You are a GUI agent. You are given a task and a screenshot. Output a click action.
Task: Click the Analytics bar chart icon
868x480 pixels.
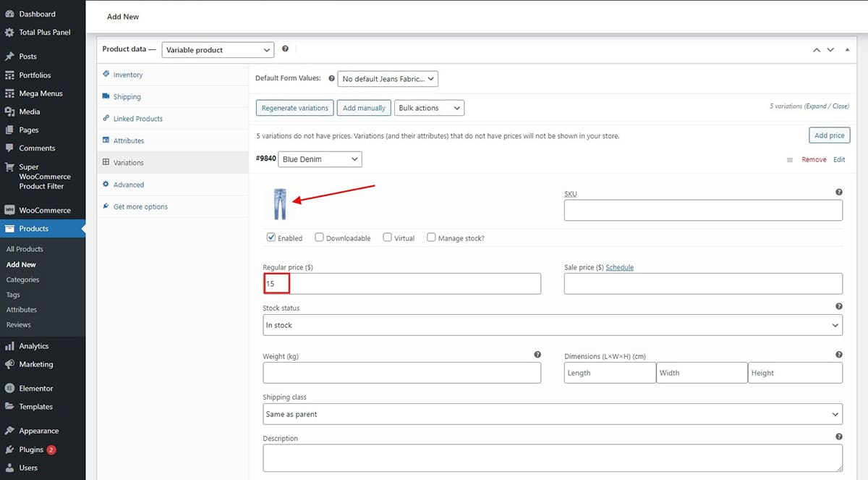9,346
